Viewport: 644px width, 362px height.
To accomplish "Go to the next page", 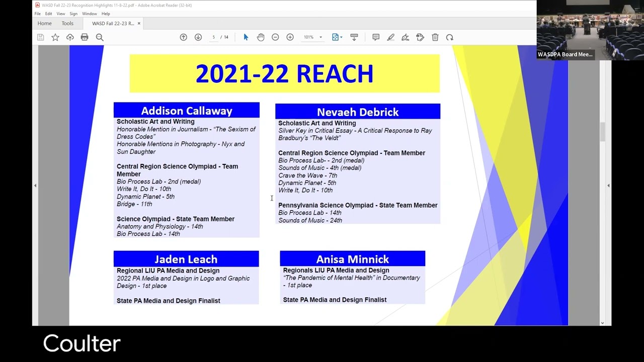I will click(198, 37).
